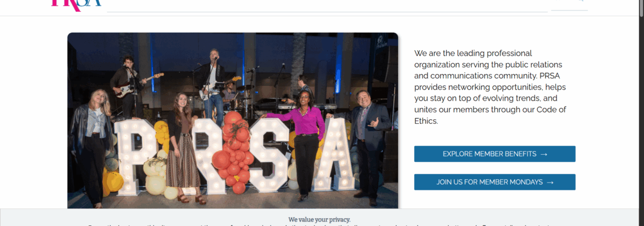Click the man in the gray suit

tap(368, 146)
